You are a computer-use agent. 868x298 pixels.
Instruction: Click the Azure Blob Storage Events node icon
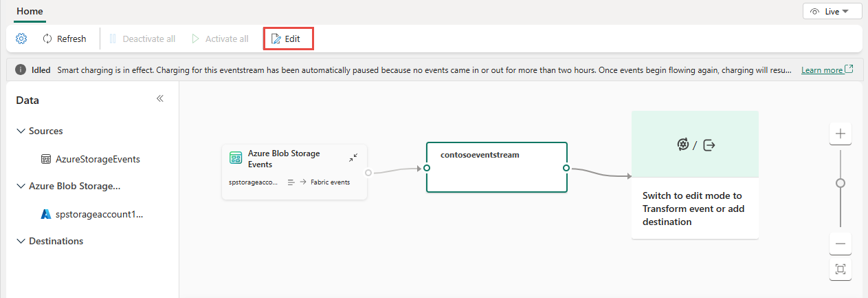tap(236, 158)
